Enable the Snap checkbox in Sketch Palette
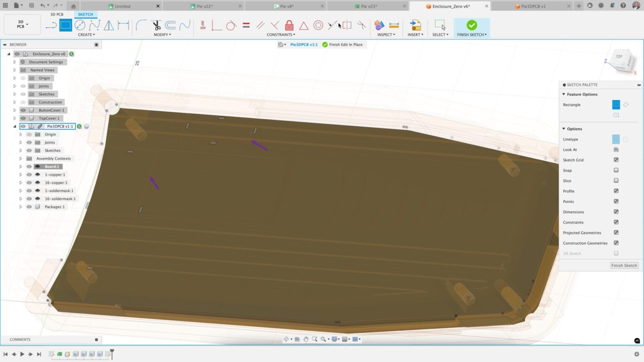 point(616,170)
